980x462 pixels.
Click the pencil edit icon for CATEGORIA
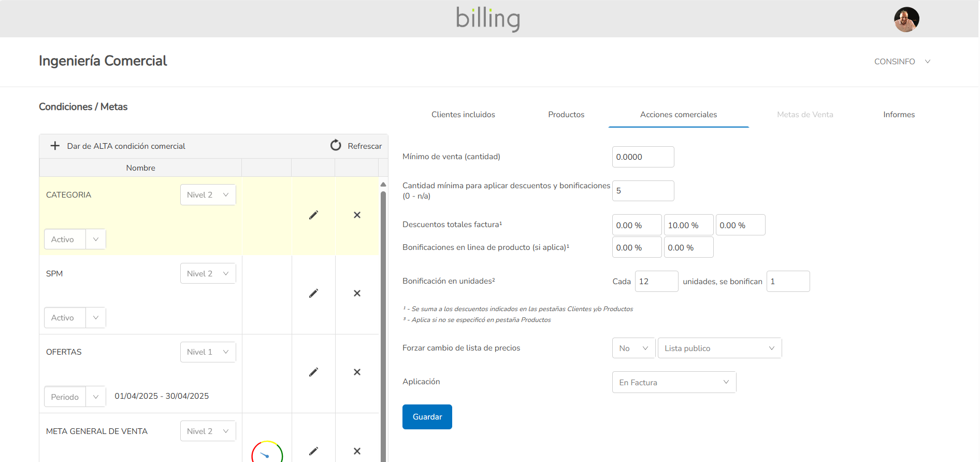pyautogui.click(x=313, y=215)
